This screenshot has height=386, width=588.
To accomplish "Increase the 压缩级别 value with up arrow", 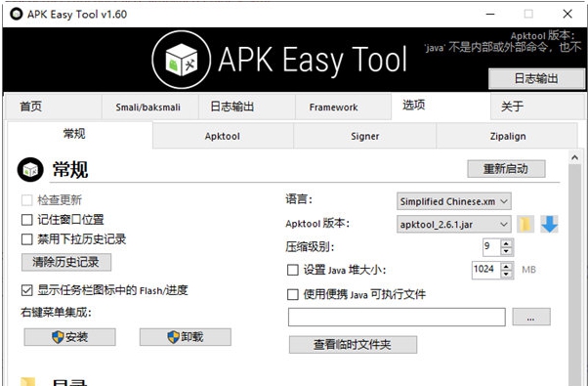I will pos(506,243).
